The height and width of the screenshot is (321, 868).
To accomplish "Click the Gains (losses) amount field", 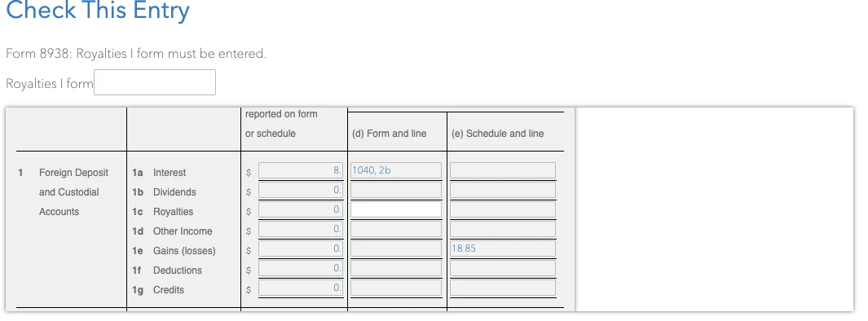I will (x=301, y=248).
